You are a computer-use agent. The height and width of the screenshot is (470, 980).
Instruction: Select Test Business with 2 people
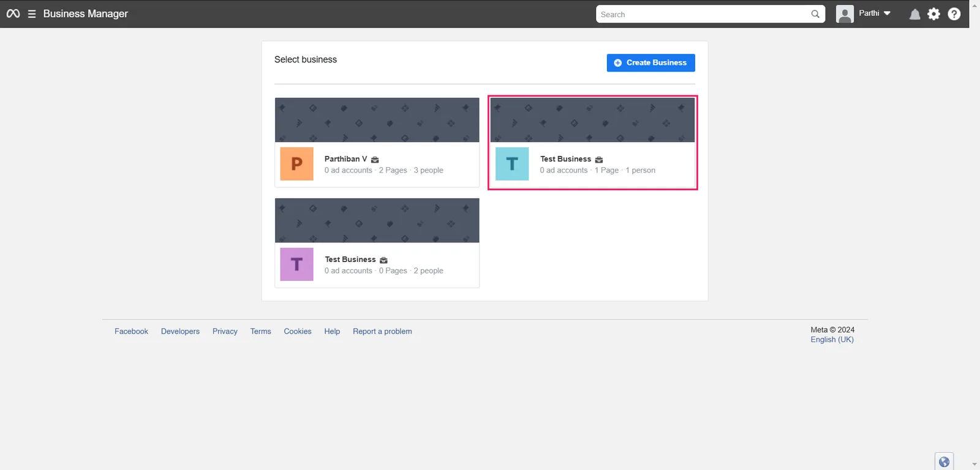350,259
